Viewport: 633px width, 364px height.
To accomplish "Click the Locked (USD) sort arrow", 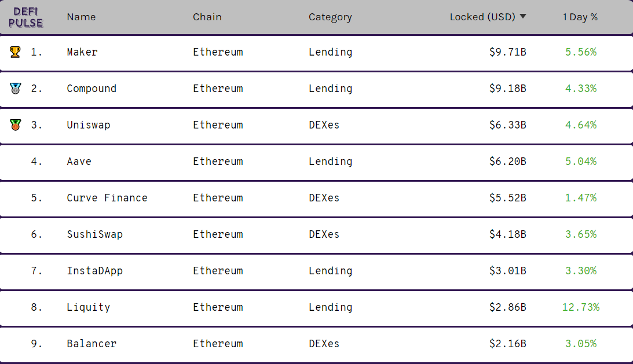I will 523,17.
